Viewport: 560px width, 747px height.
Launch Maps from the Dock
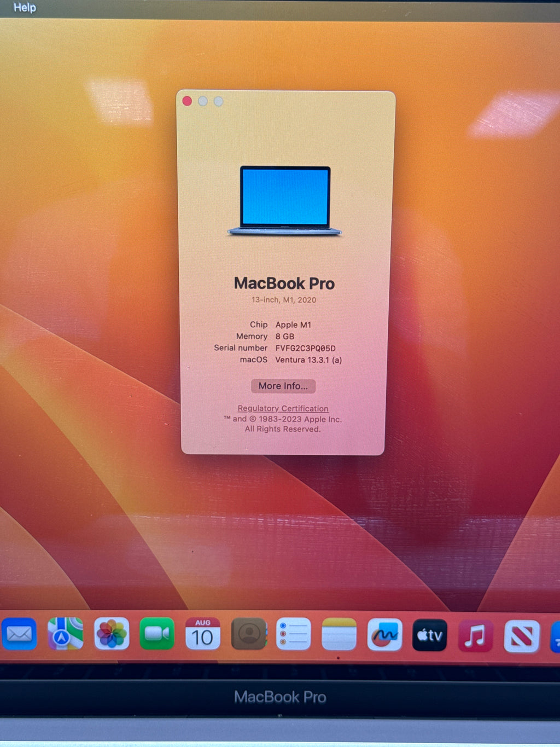(66, 633)
